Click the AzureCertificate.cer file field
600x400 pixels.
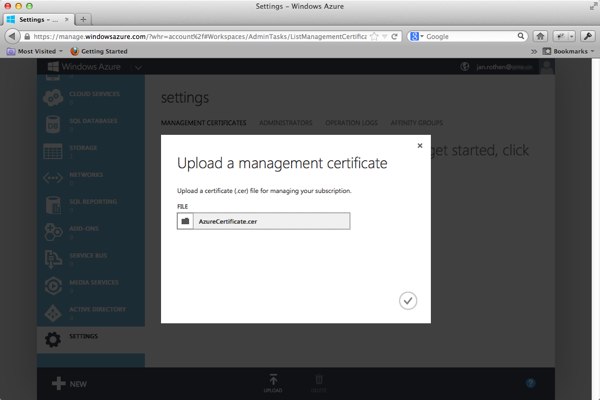coord(272,221)
